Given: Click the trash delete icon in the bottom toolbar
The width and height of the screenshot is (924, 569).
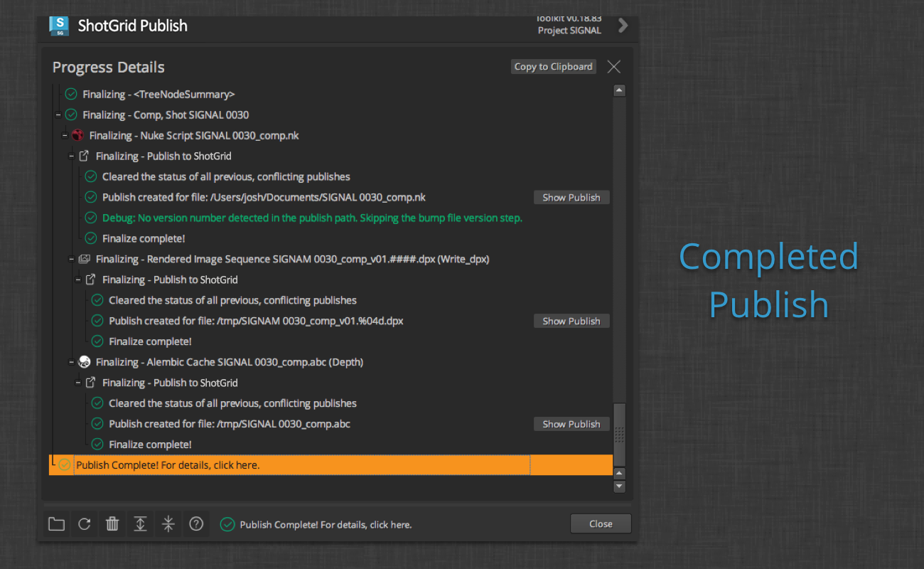Looking at the screenshot, I should tap(112, 524).
